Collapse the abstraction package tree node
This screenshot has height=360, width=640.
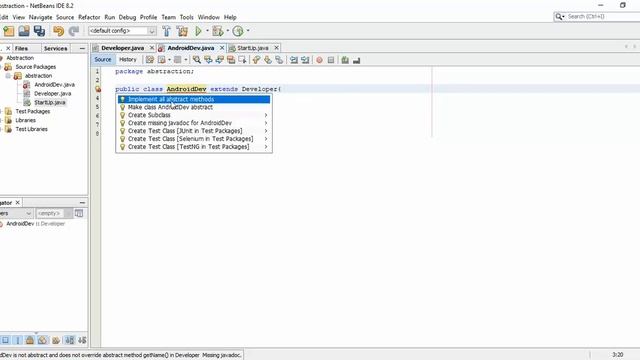pos(8,76)
